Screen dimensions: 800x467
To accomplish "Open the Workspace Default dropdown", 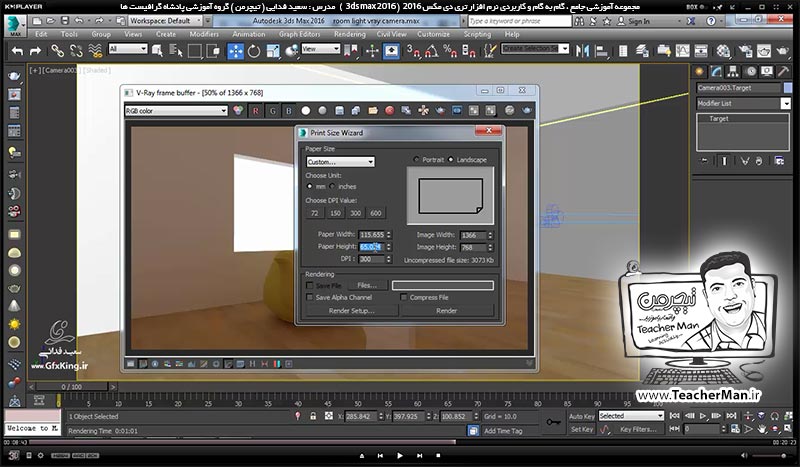I will (165, 21).
